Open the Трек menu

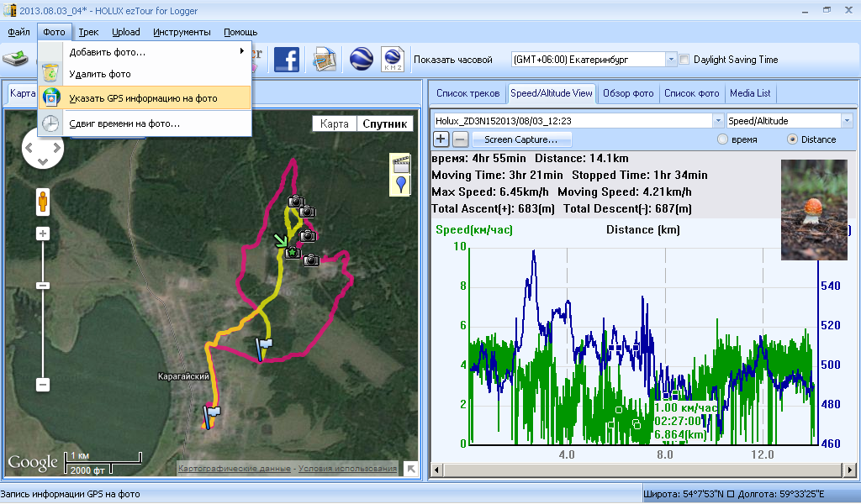click(x=88, y=32)
